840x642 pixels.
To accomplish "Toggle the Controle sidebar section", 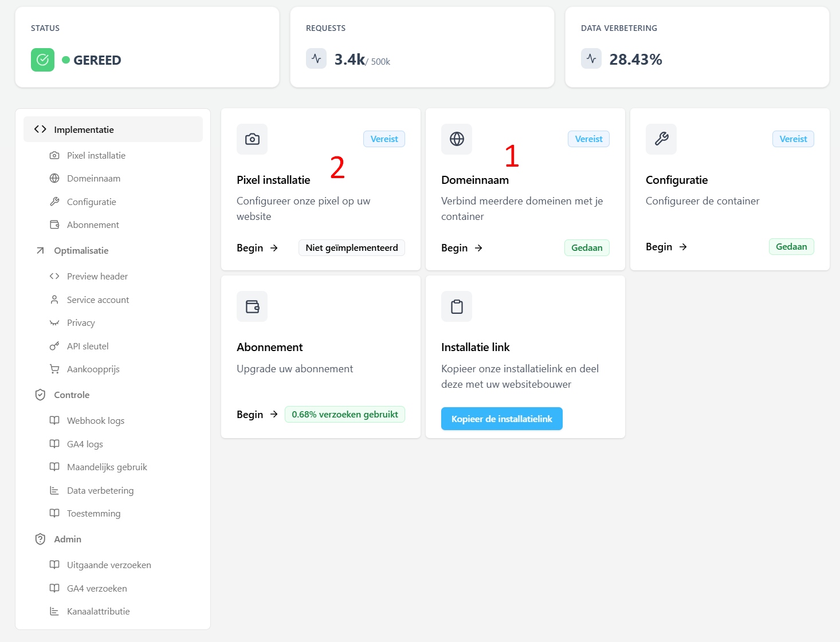I will click(72, 395).
